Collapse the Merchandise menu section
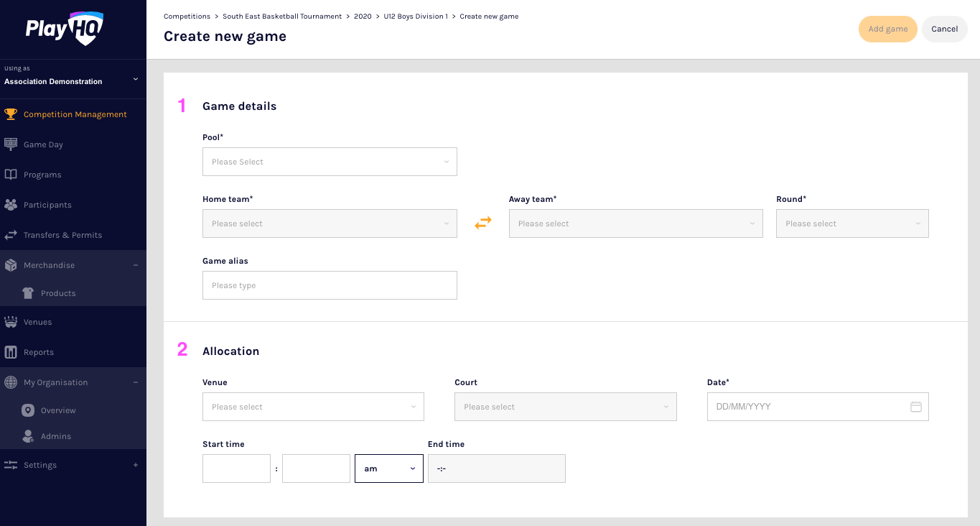Screen dimensions: 980x526 coord(135,265)
